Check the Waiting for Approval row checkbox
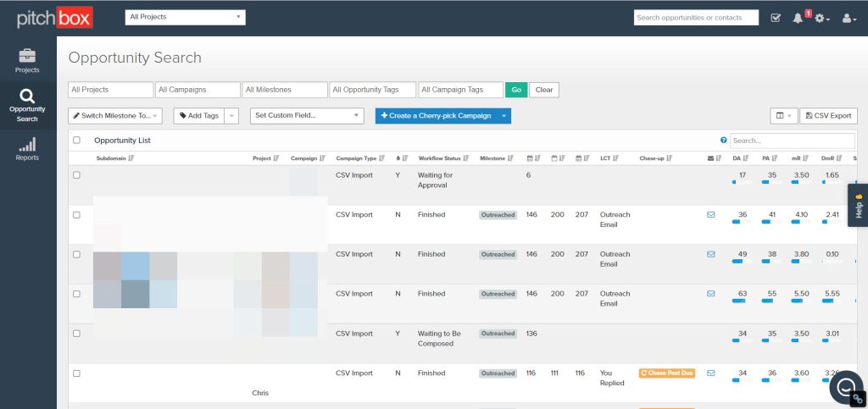This screenshot has height=409, width=868. click(x=76, y=175)
